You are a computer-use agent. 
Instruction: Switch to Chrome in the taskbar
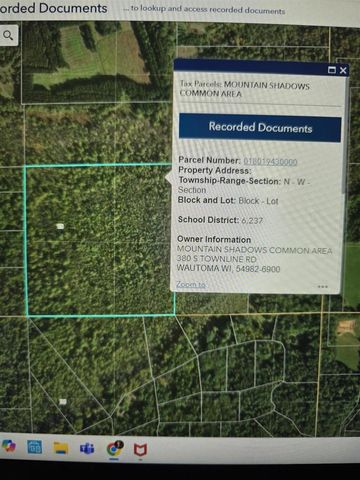pyautogui.click(x=115, y=449)
